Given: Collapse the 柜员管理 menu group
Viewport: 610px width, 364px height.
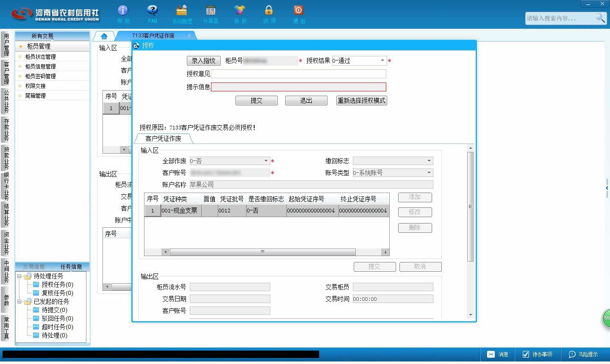Looking at the screenshot, I should pos(20,46).
